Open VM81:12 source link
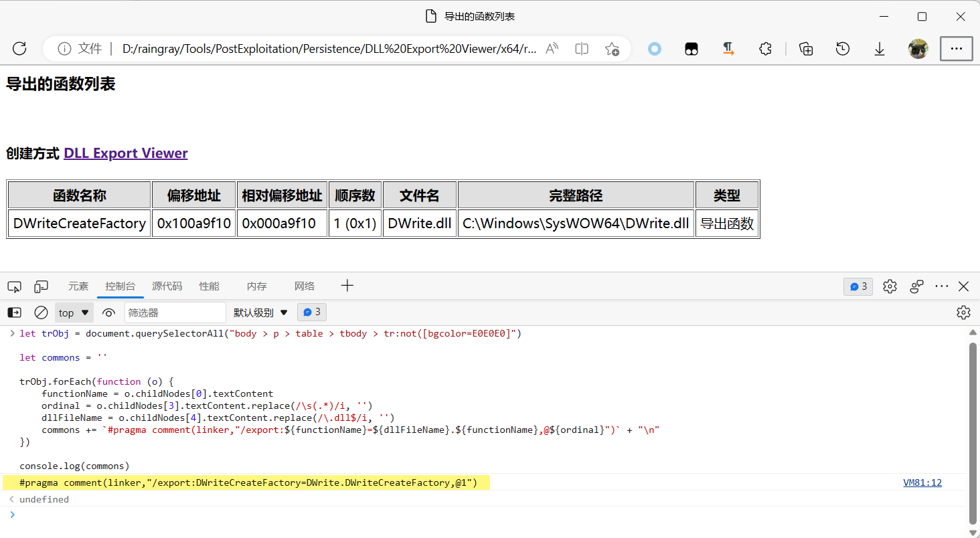 922,482
